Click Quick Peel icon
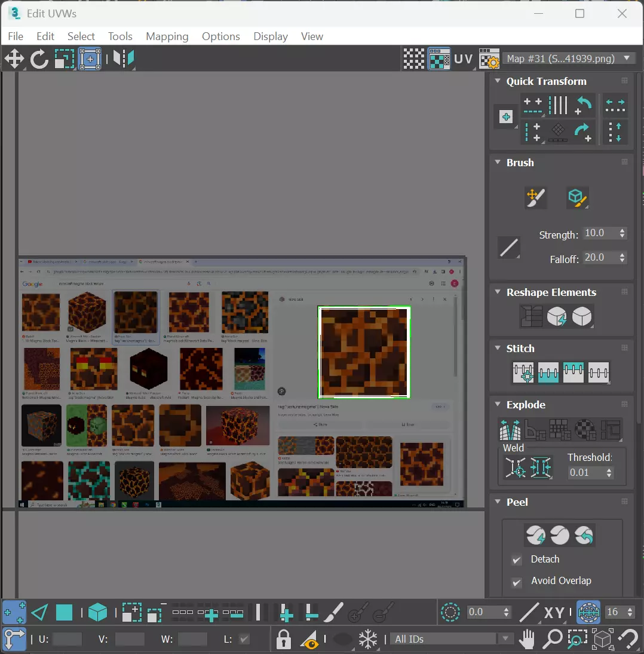 535,535
